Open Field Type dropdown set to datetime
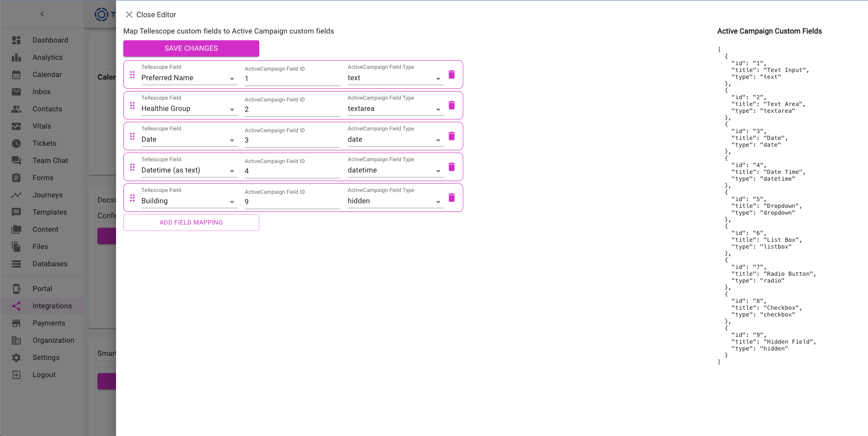868x436 pixels. click(395, 170)
